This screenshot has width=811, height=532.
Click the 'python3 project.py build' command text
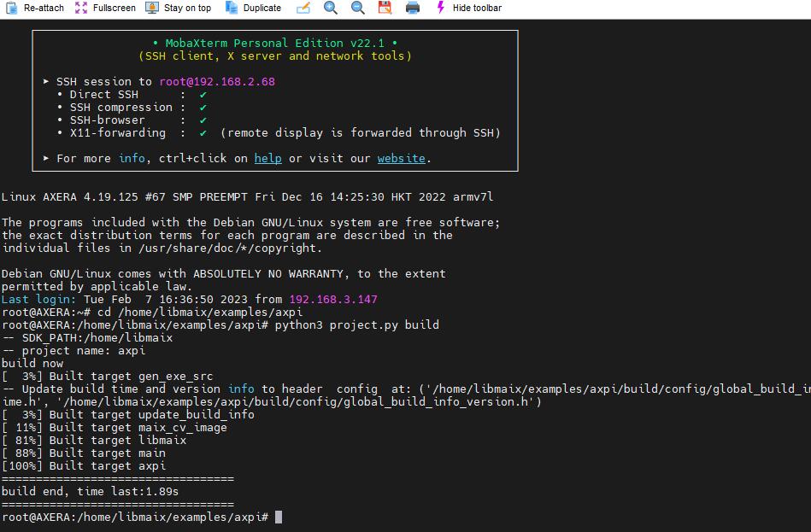[357, 325]
